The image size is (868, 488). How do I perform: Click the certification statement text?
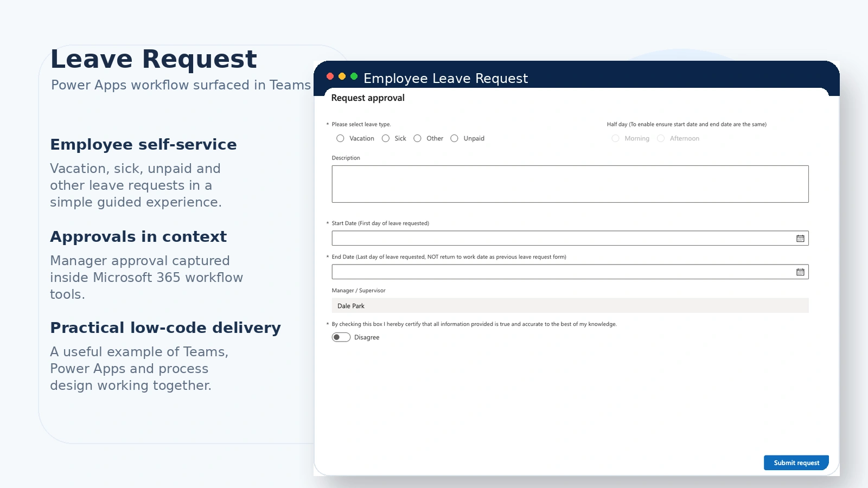[474, 324]
